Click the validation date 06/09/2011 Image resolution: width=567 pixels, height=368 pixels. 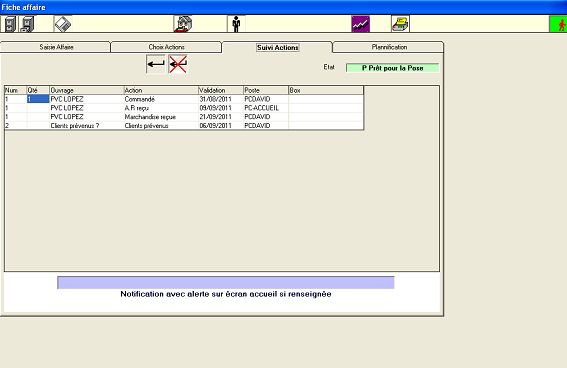click(x=221, y=125)
